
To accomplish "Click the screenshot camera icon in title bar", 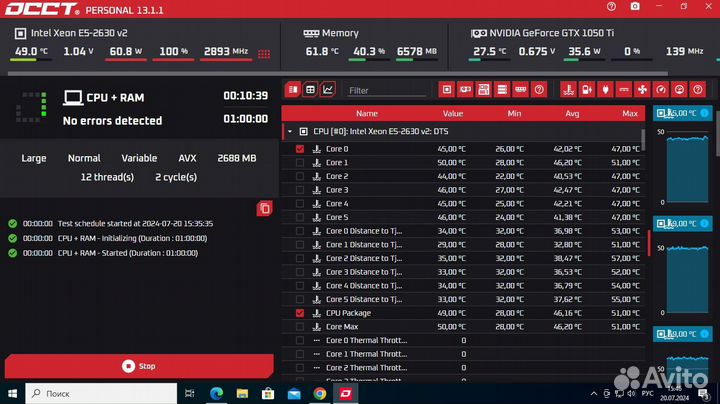I will (x=633, y=6).
